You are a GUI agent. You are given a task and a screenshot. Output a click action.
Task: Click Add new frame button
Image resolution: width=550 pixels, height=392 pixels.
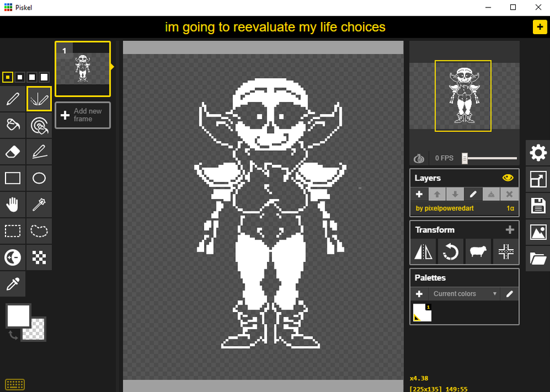(82, 115)
